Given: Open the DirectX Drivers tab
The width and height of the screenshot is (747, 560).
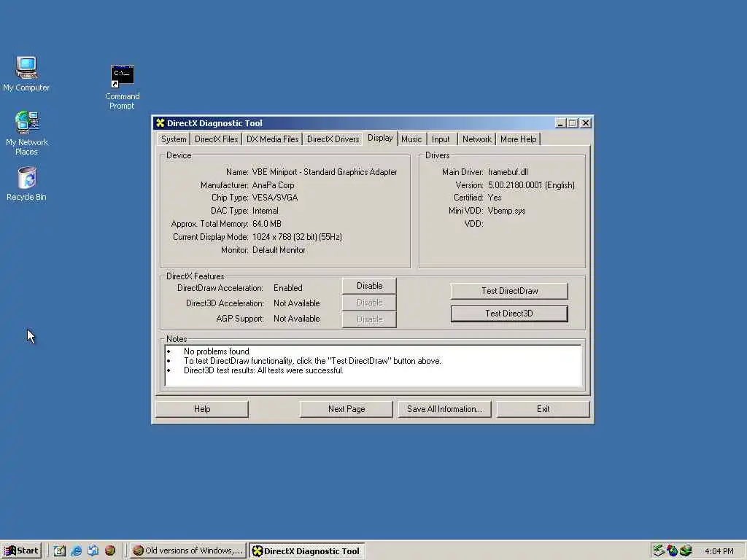Looking at the screenshot, I should pos(333,139).
